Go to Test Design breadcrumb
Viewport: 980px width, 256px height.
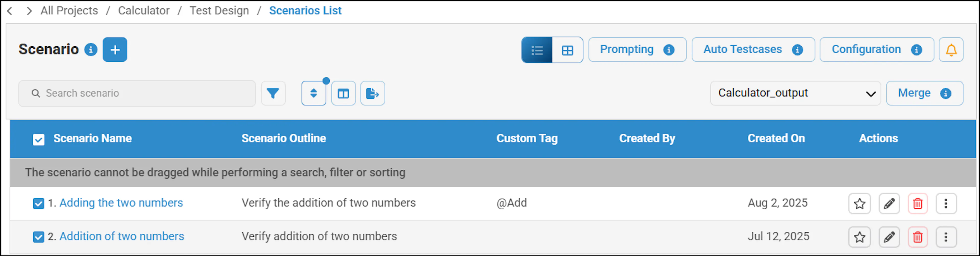[219, 11]
